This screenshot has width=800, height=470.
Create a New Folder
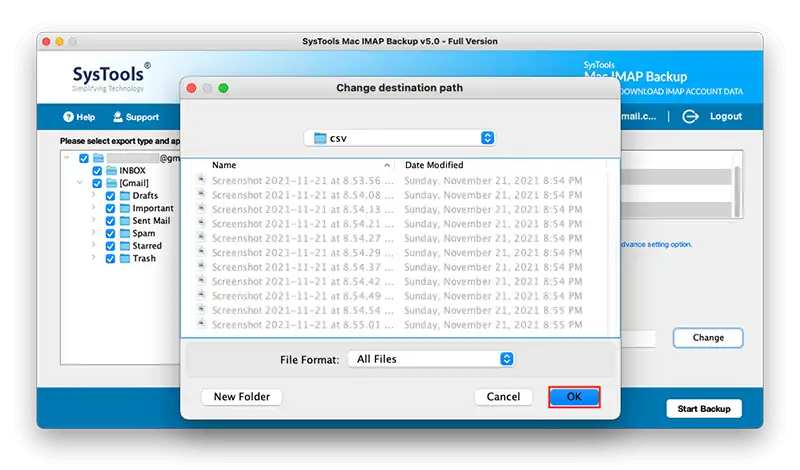[242, 397]
